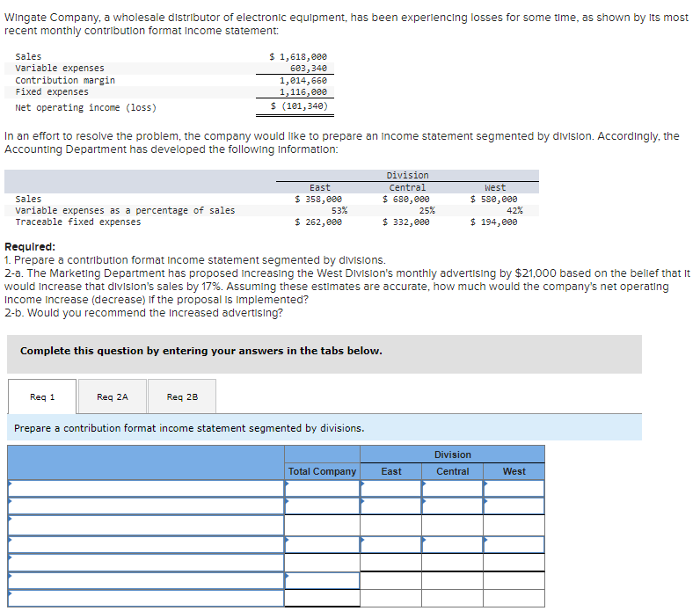
Task: Click the 'Complete this question' instruction banner
Action: pyautogui.click(x=324, y=354)
